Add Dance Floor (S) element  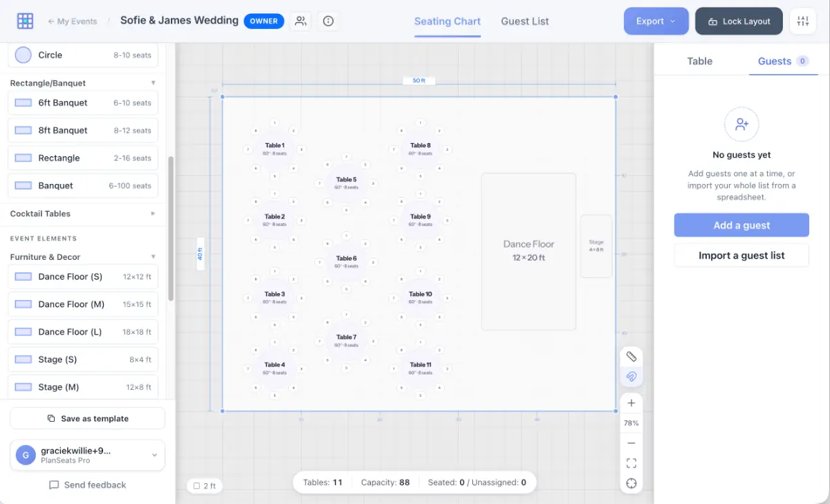point(83,277)
